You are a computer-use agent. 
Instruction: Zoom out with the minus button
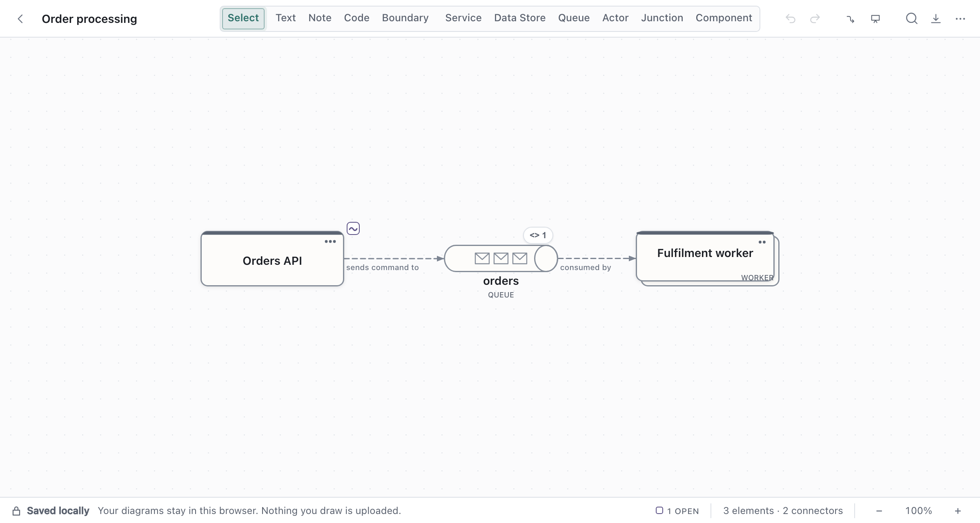(879, 511)
